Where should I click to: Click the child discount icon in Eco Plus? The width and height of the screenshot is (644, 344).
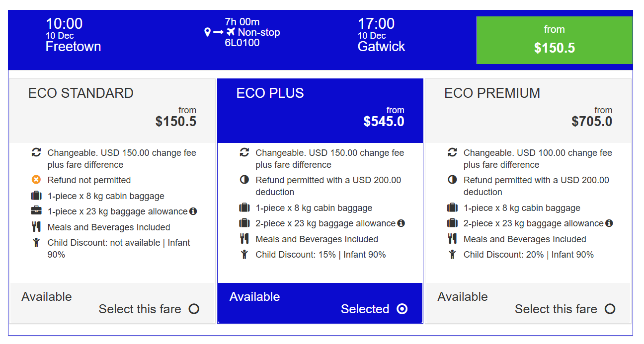tap(244, 255)
